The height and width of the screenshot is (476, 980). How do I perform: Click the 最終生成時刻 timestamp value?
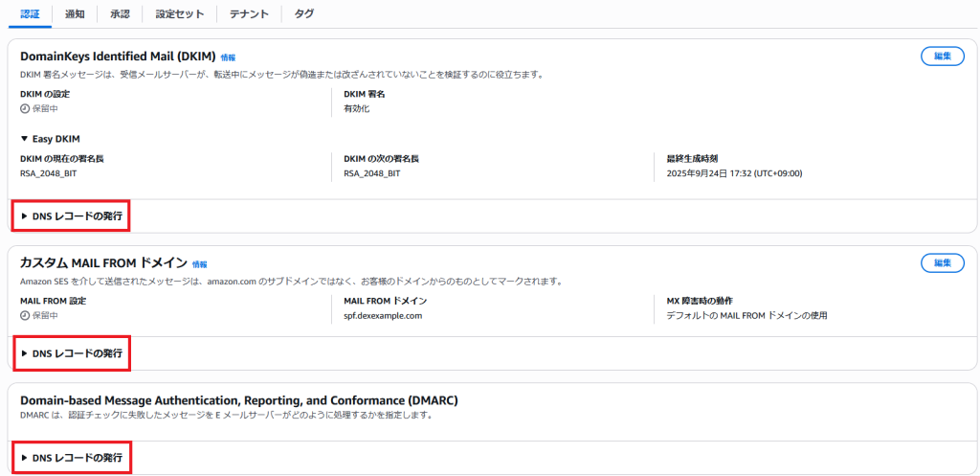734,173
